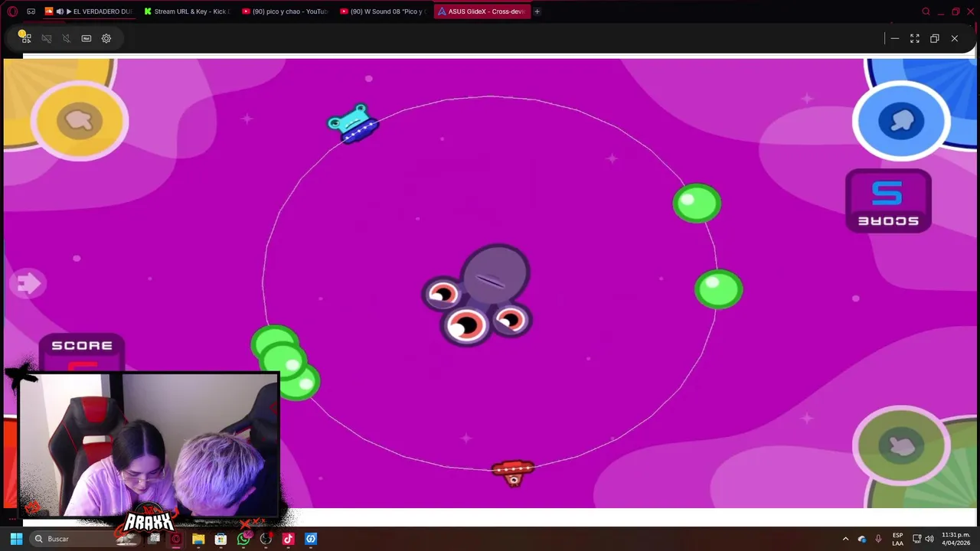Show hidden system tray icons
980x551 pixels.
845,539
